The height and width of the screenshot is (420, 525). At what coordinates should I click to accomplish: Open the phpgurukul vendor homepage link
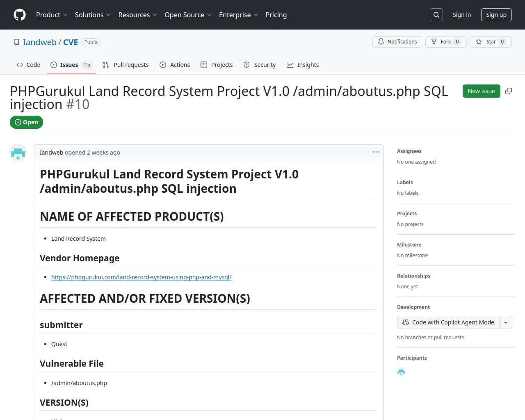coord(142,277)
